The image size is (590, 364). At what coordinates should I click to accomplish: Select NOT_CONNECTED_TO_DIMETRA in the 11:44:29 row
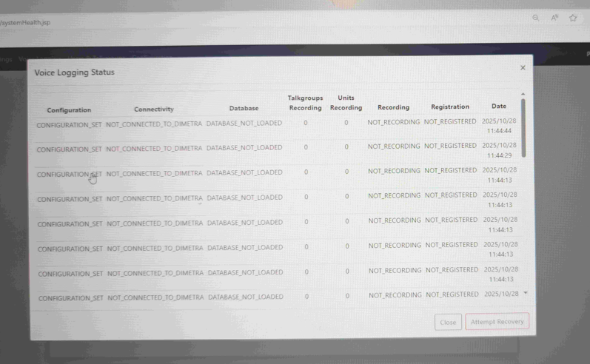click(x=154, y=149)
